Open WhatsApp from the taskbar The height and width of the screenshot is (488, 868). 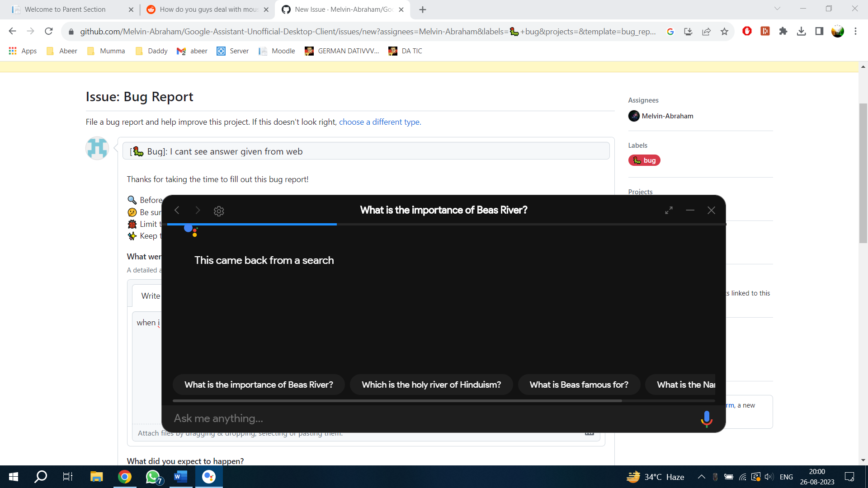coord(152,477)
